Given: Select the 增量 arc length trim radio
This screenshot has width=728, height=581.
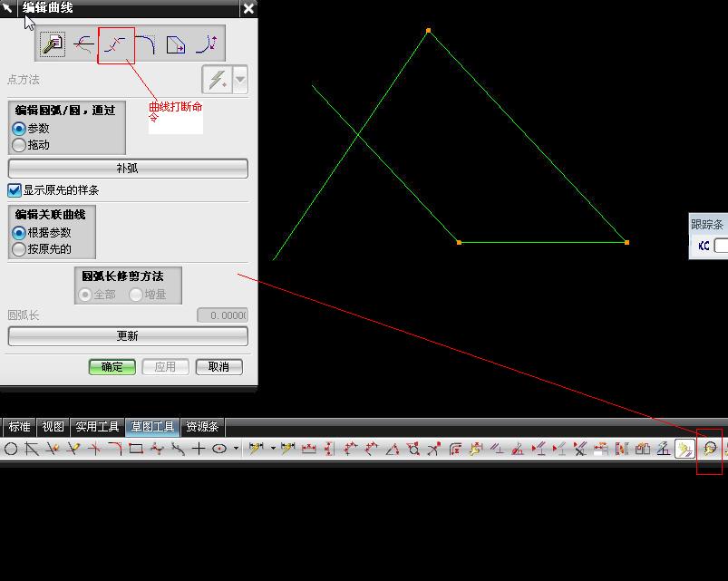Looking at the screenshot, I should point(136,295).
